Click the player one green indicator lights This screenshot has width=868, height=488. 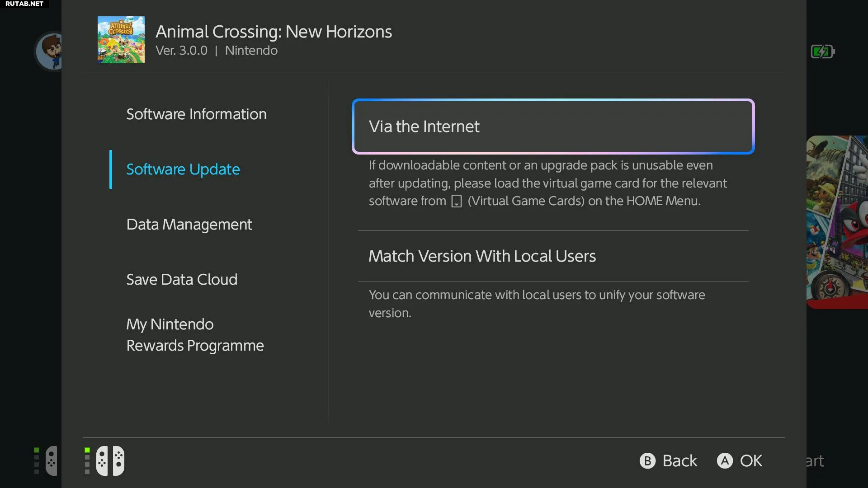87,461
